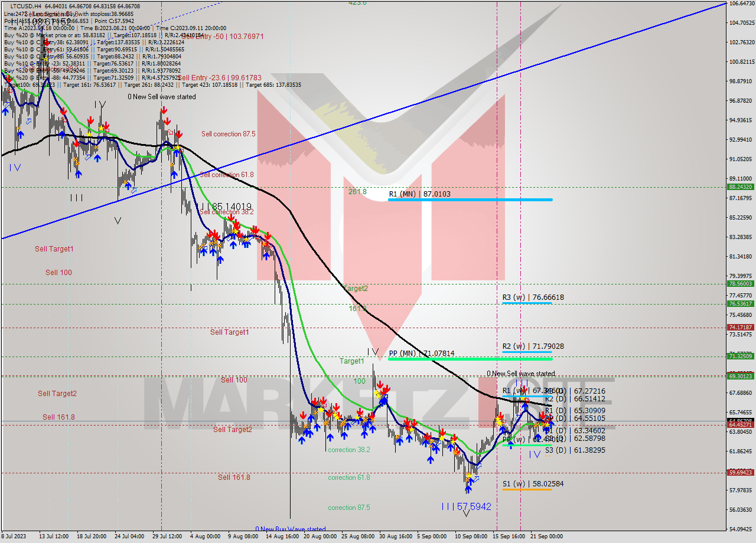Click the 'PP (D) | 64.55105' label
Viewport: 756px width, 543px height.
point(576,418)
